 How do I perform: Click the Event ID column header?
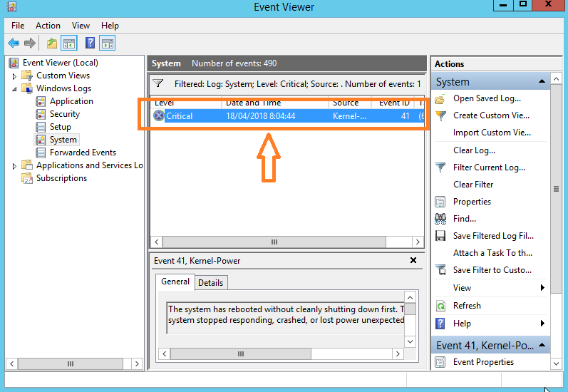tap(394, 103)
